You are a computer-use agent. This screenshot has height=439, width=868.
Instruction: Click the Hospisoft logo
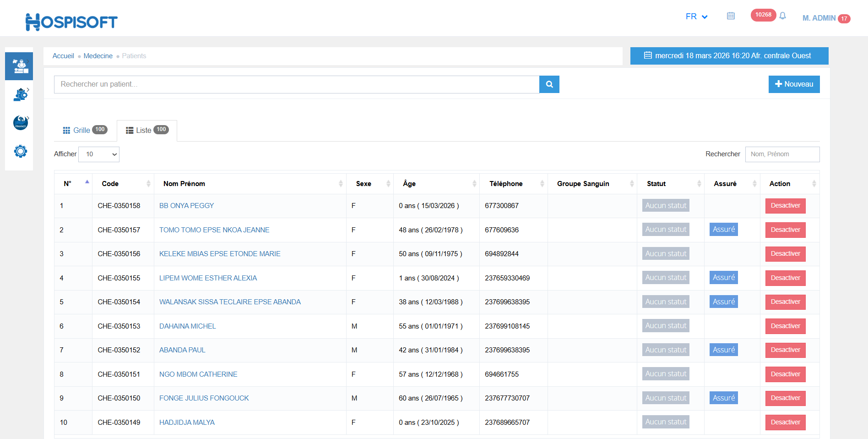(71, 22)
